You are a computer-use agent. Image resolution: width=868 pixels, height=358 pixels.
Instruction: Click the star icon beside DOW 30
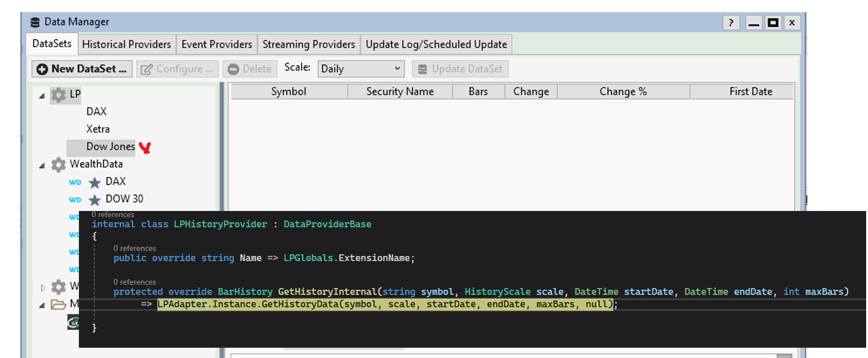pos(95,200)
